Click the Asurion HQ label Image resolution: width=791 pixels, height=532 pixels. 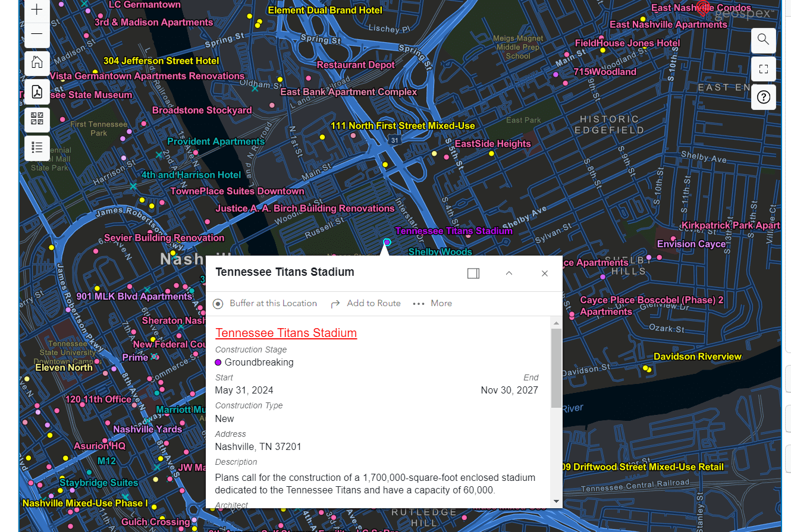pos(99,446)
